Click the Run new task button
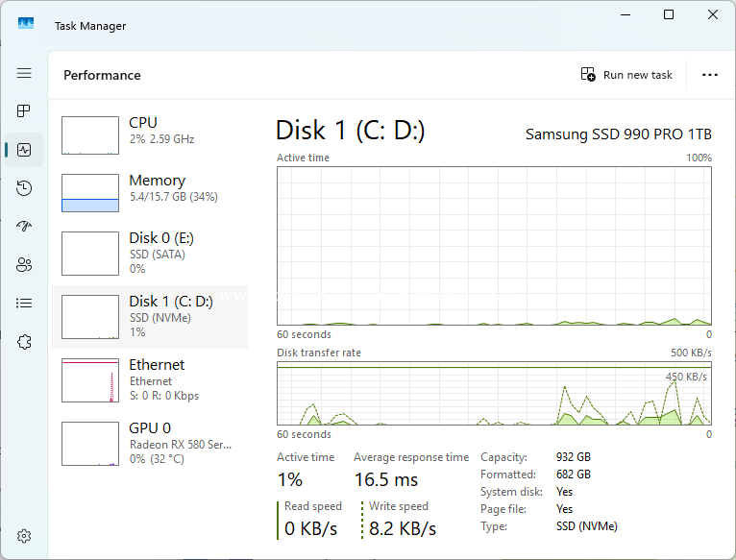Screen dimensions: 736x560 tap(626, 75)
